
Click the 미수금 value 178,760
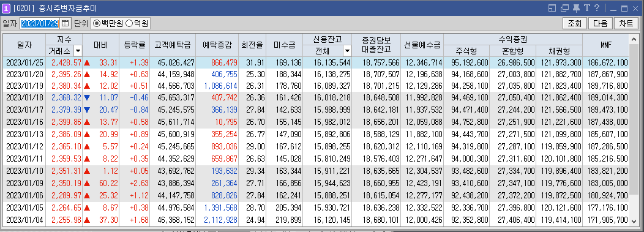(x=288, y=86)
